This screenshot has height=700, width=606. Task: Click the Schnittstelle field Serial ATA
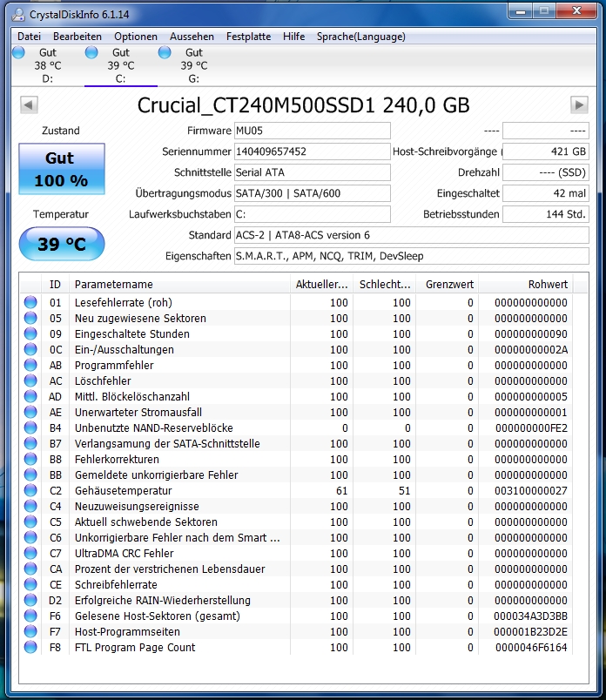[313, 172]
